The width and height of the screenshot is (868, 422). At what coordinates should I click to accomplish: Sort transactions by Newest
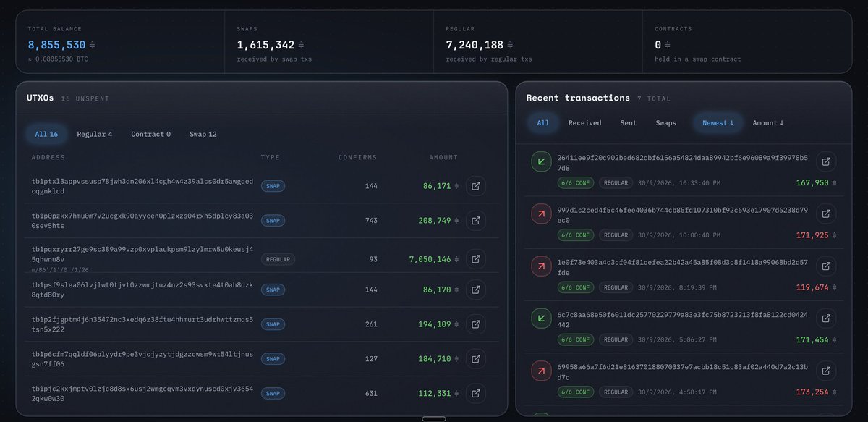(x=718, y=123)
